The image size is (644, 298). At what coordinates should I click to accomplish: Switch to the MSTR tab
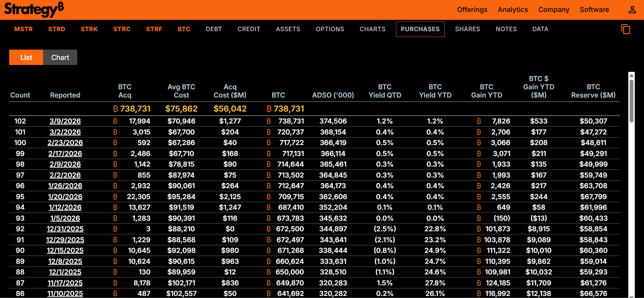(24, 29)
